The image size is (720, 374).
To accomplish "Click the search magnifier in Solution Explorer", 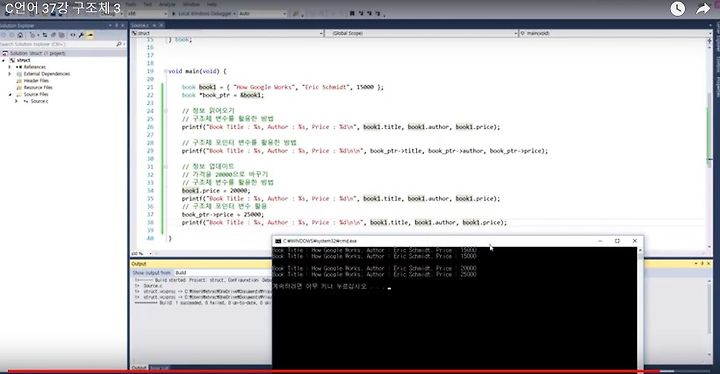I will pos(119,44).
